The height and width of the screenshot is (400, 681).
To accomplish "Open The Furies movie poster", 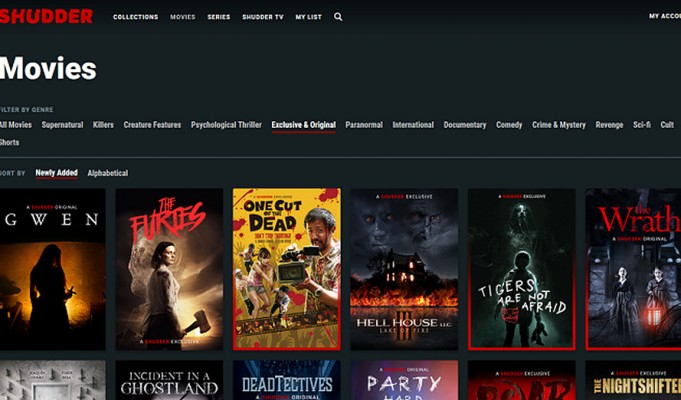I will click(x=169, y=269).
